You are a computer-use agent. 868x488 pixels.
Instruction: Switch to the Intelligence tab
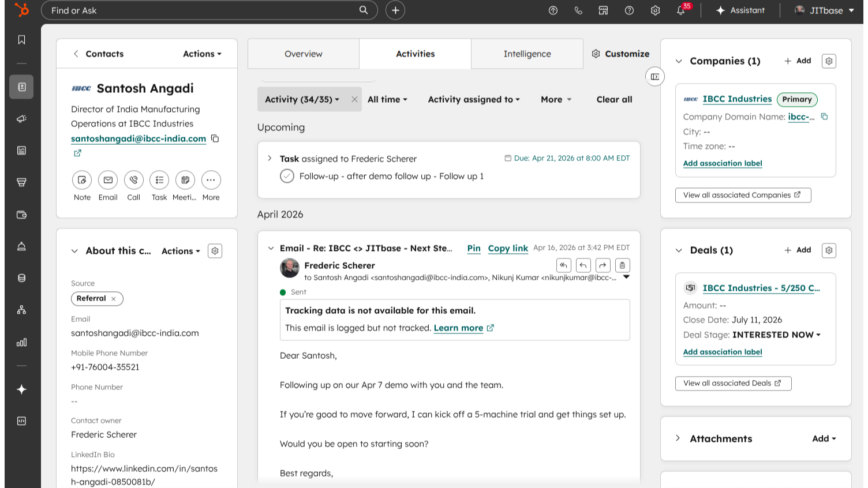click(x=527, y=54)
